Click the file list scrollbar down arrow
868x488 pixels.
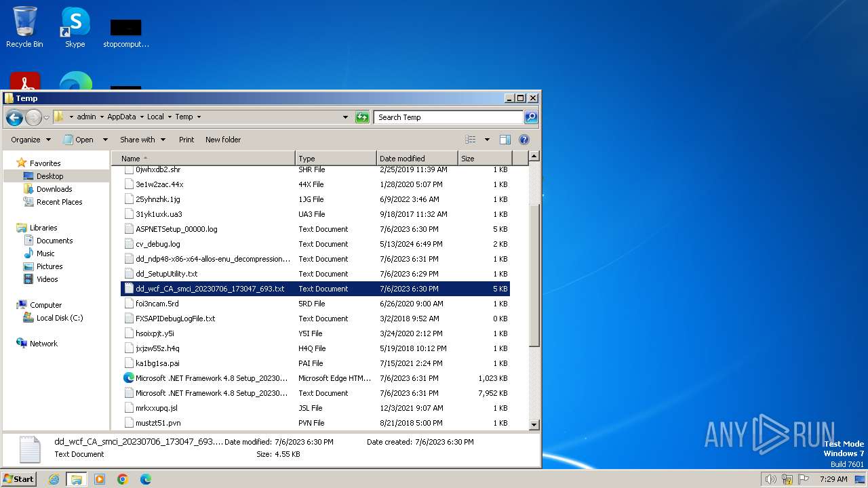(x=534, y=425)
